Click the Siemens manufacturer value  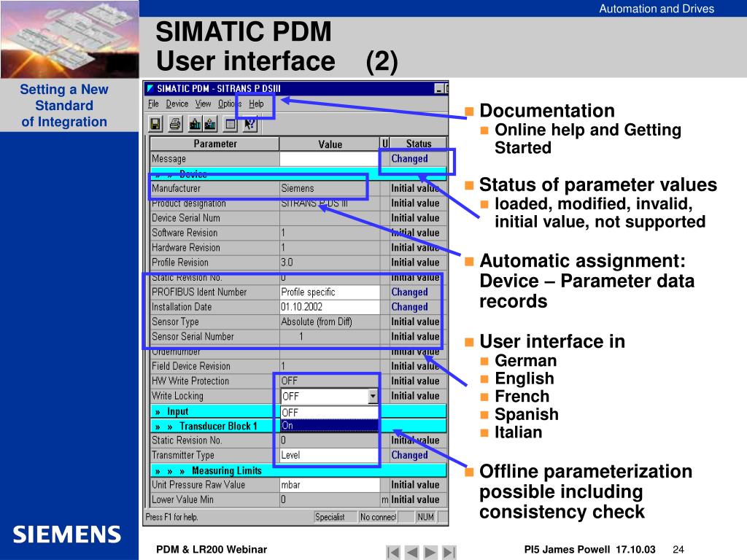(x=298, y=188)
